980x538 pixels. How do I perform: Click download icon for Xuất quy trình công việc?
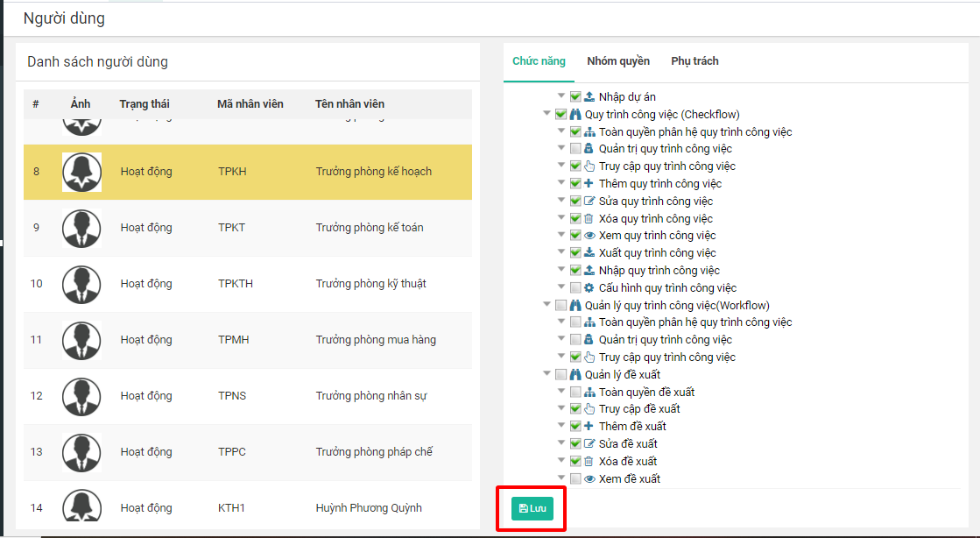589,253
